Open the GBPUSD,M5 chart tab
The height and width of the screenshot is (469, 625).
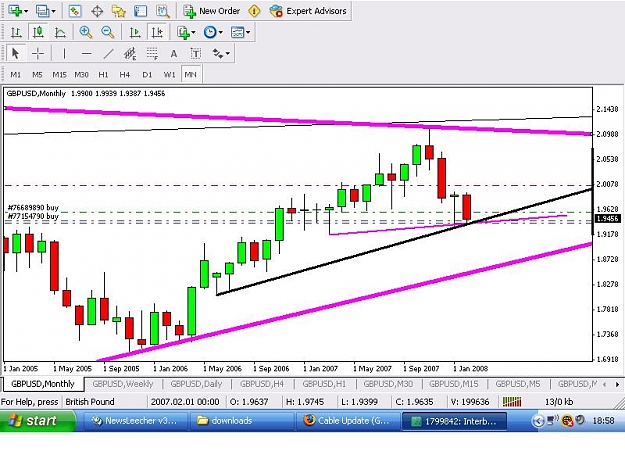518,384
